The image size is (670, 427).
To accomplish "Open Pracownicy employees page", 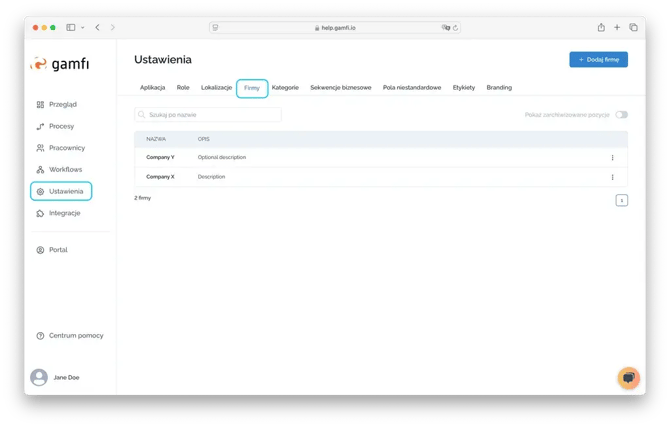I will pyautogui.click(x=66, y=148).
